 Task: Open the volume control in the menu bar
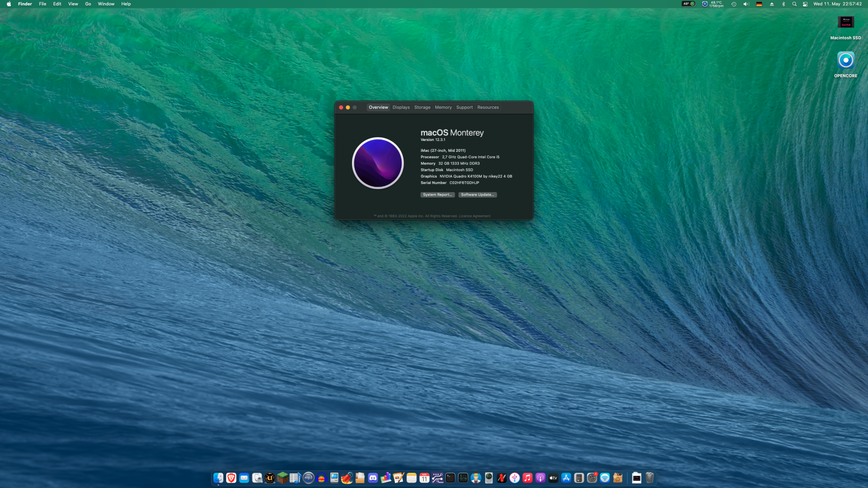(x=746, y=4)
